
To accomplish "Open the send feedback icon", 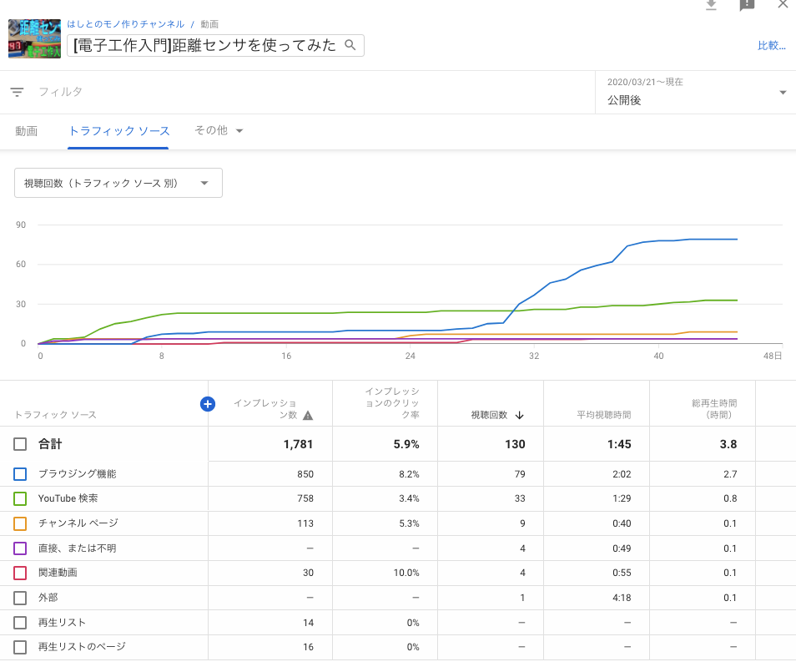I will 747,5.
